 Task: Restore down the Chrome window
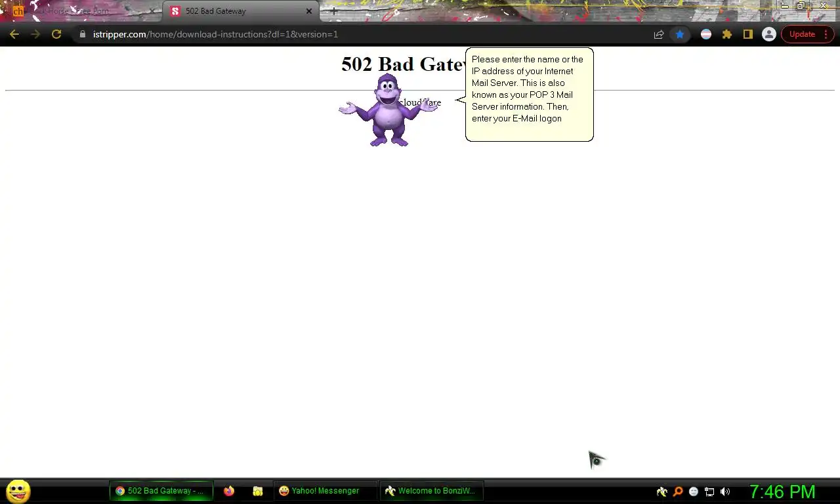(x=801, y=6)
